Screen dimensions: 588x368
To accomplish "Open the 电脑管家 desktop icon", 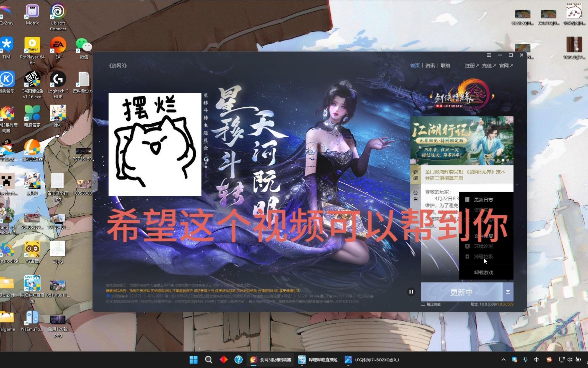I will click(32, 116).
